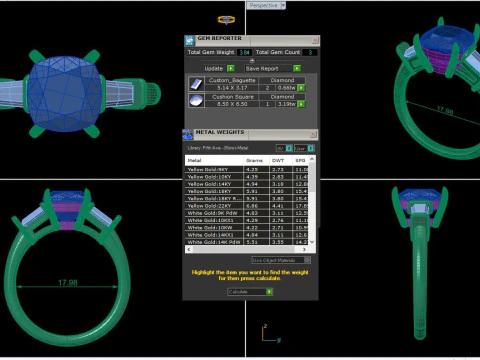Toggle the SV library option
The image size is (480, 360).
click(284, 148)
